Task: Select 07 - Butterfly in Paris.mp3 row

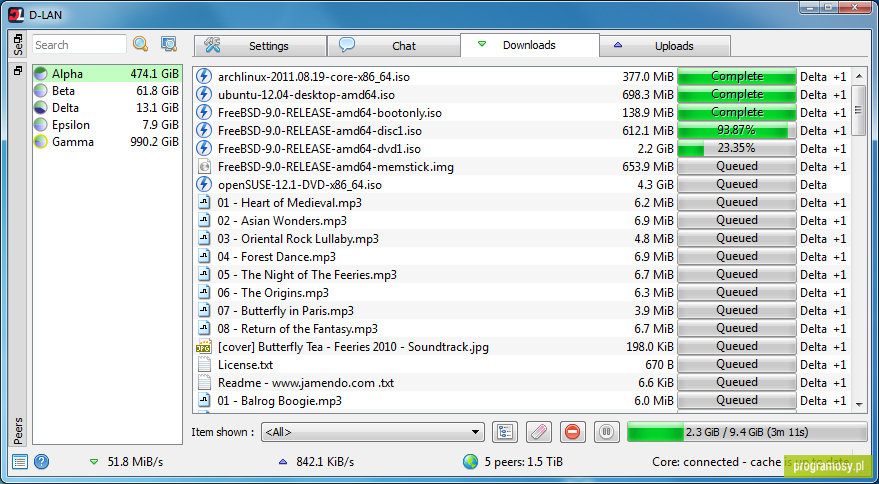Action: (x=521, y=310)
